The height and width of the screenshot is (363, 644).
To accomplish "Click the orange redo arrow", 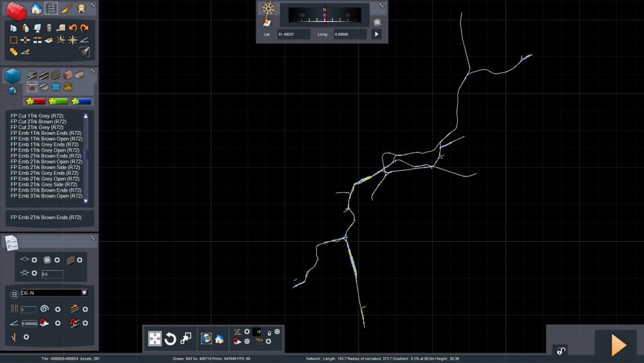I will point(84,28).
